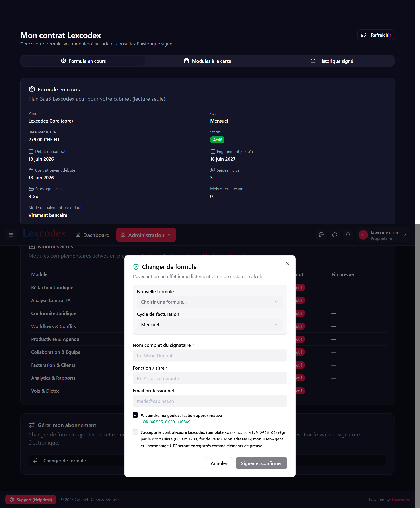Open the notifications bell
Viewport: 420px width, 508px height.
click(x=348, y=235)
